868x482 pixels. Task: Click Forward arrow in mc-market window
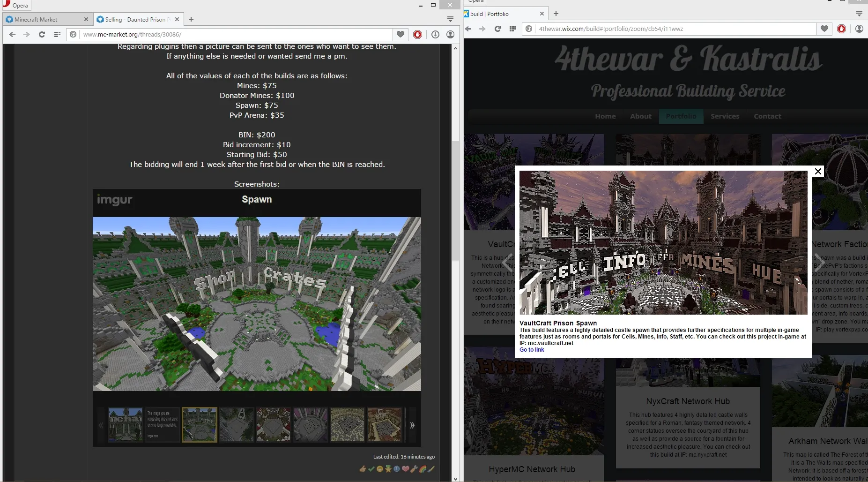(x=27, y=34)
